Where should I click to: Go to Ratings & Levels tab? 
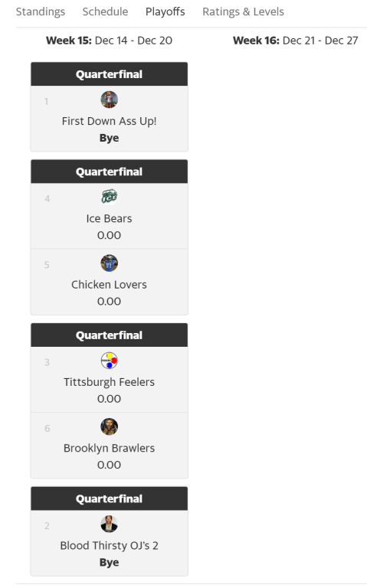point(243,12)
